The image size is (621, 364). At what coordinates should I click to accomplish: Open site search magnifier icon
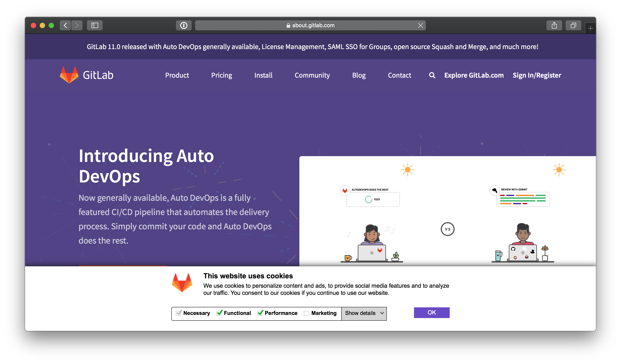tap(432, 75)
